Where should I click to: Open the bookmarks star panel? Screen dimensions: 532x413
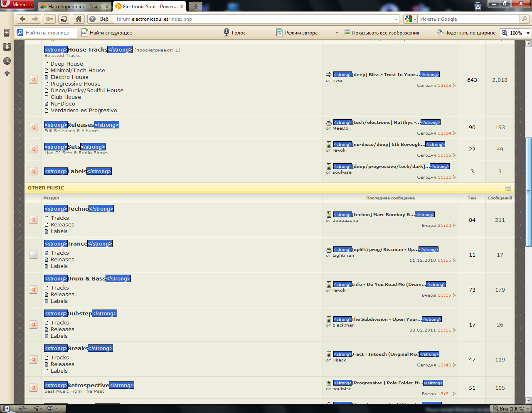[7, 33]
